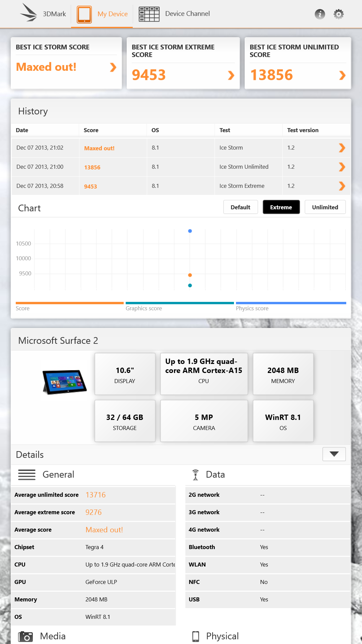362x644 pixels.
Task: Open settings via the gear icon
Action: pos(339,14)
